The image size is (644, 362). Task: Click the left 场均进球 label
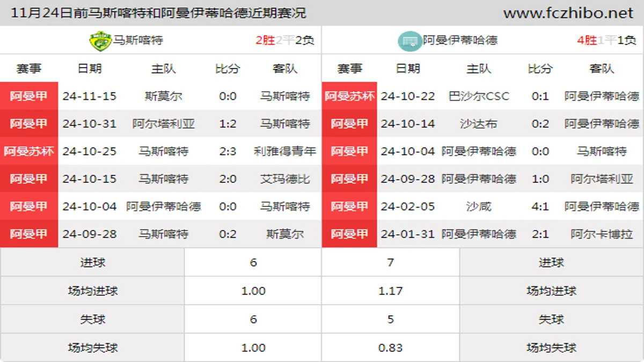tap(93, 291)
